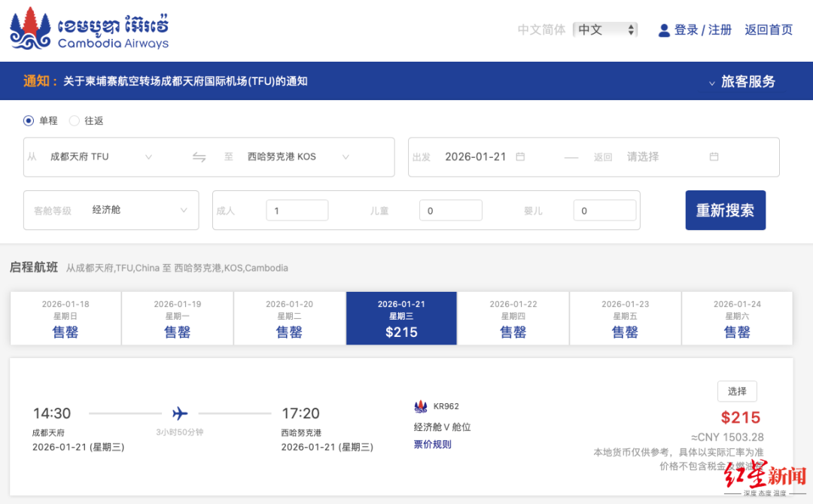
Task: Open the return date calendar icon
Action: [x=714, y=156]
